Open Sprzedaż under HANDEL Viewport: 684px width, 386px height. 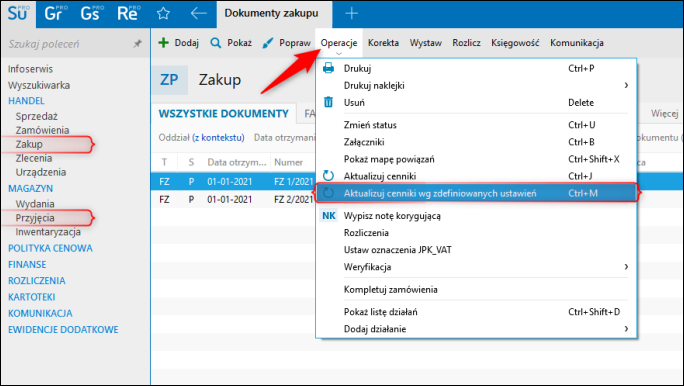coord(37,116)
